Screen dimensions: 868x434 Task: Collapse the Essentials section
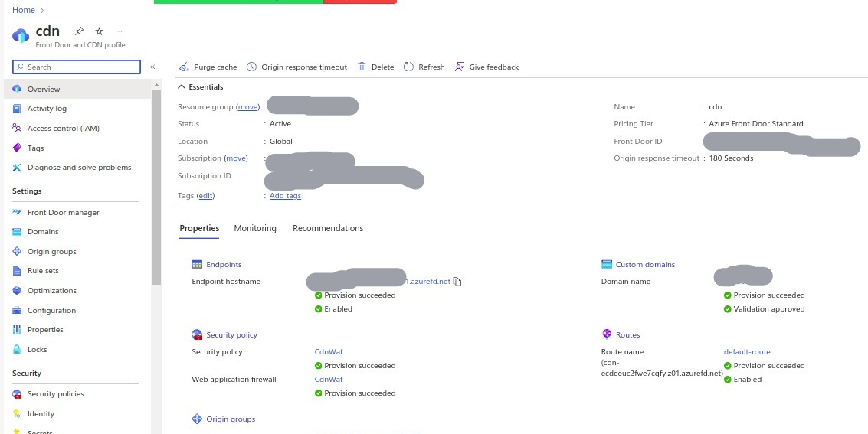(x=201, y=86)
